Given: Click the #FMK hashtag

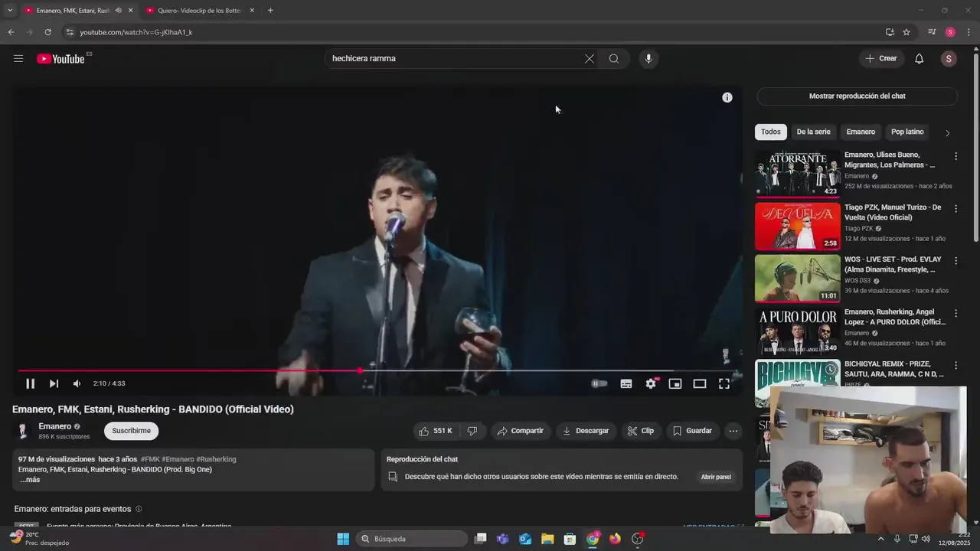Looking at the screenshot, I should 150,459.
